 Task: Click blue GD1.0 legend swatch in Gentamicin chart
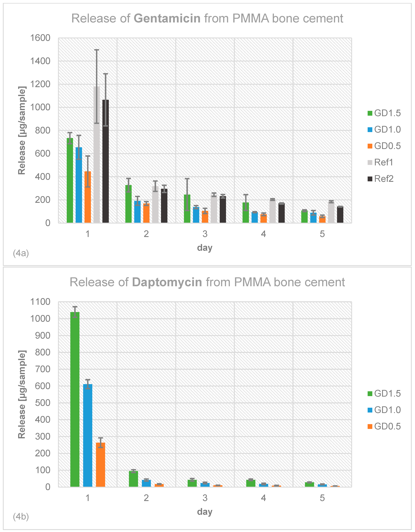370,130
